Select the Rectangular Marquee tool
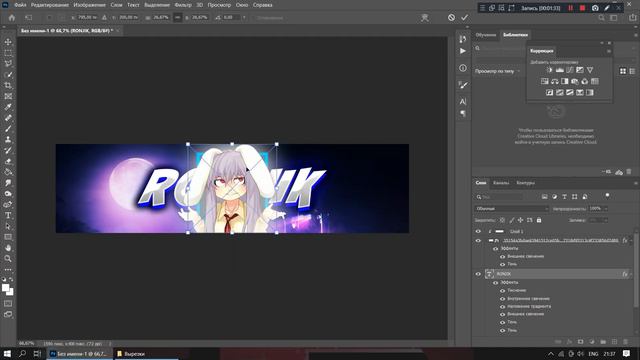 (8, 53)
